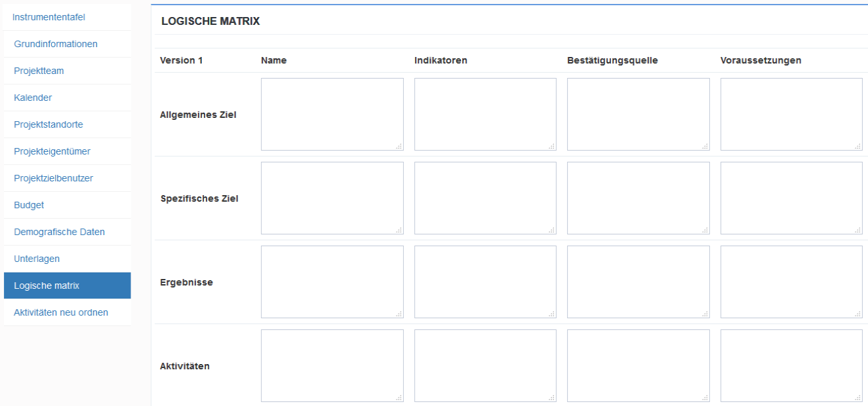Click resize grip of Ergebnisse Name textarea

point(399,314)
